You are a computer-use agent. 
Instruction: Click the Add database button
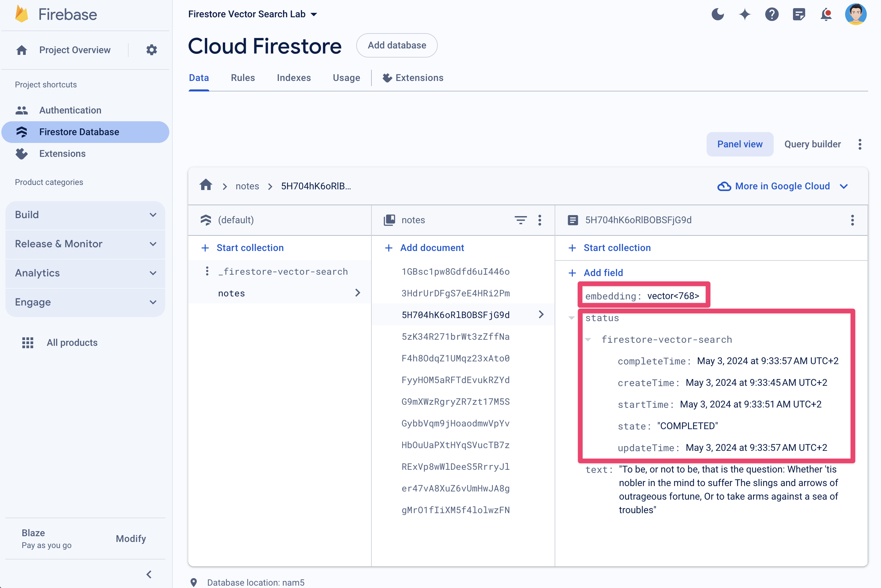[396, 45]
